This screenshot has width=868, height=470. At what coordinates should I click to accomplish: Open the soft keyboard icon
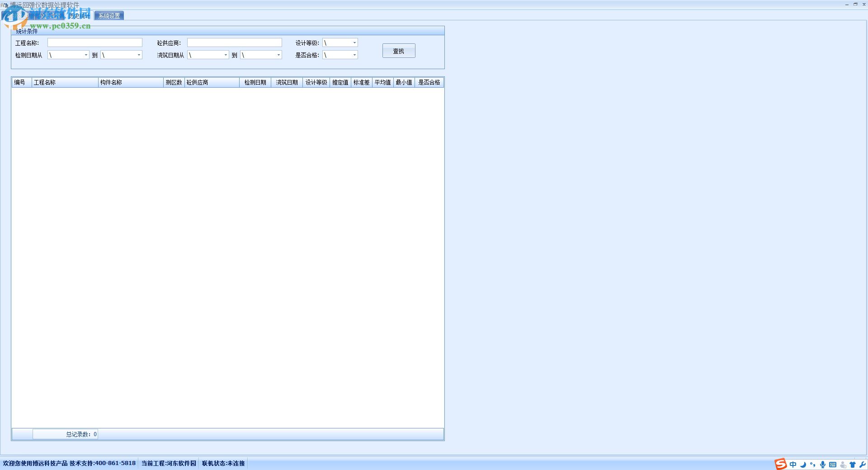[833, 465]
